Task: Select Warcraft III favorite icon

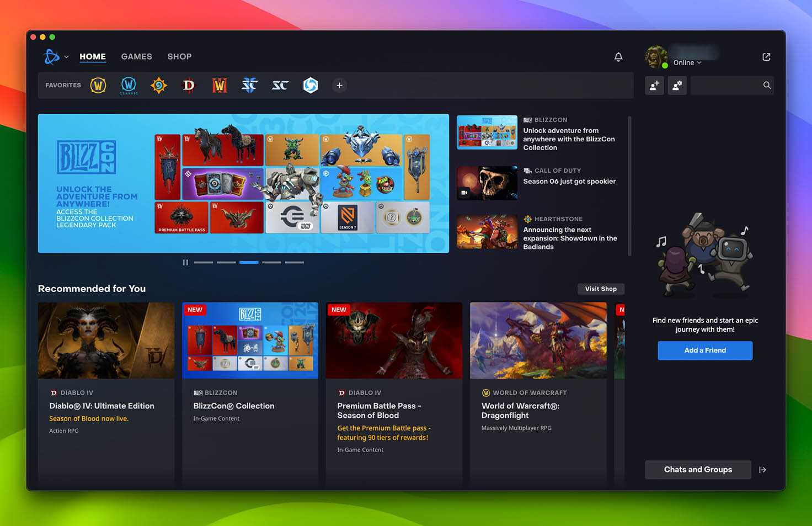Action: pyautogui.click(x=220, y=86)
